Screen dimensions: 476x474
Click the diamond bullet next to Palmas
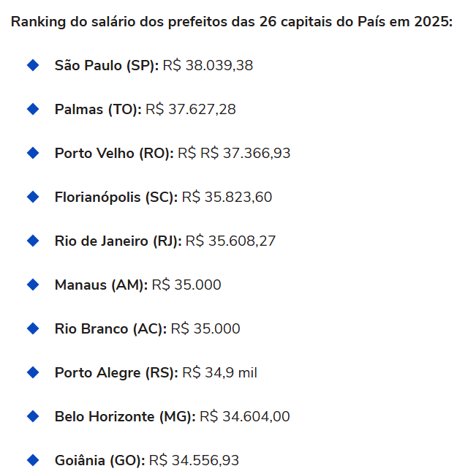33,109
